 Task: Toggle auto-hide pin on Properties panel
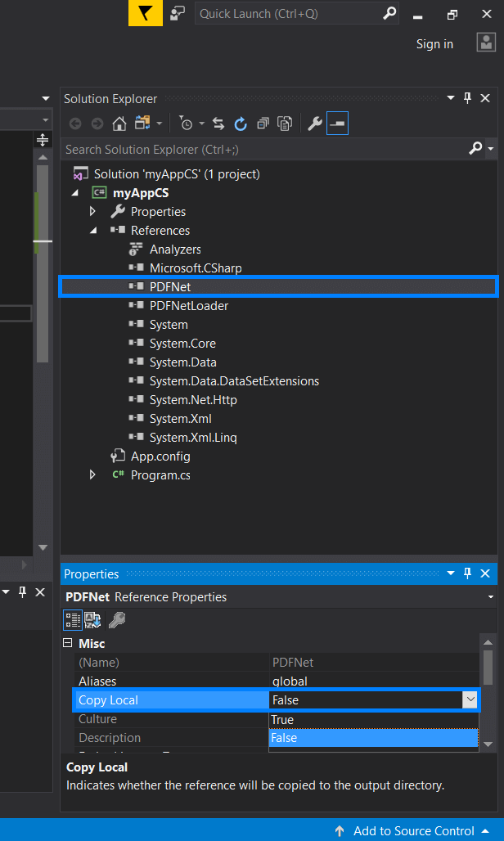(x=467, y=573)
